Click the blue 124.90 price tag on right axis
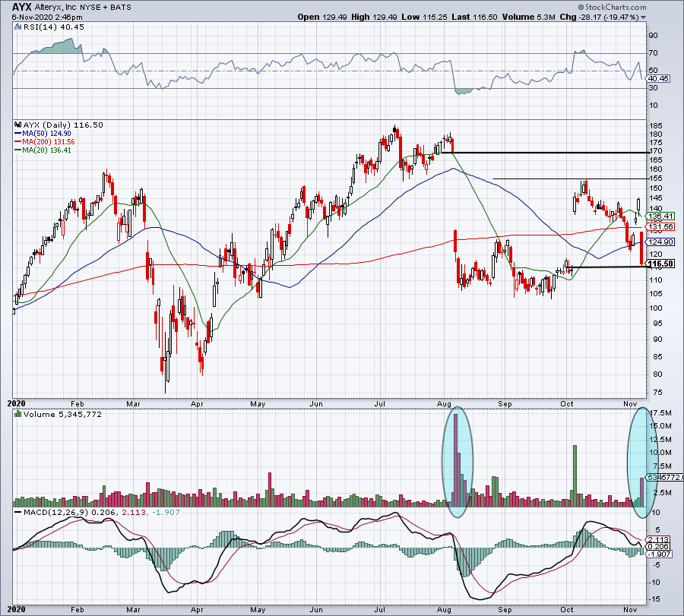The height and width of the screenshot is (616, 684). pyautogui.click(x=660, y=242)
